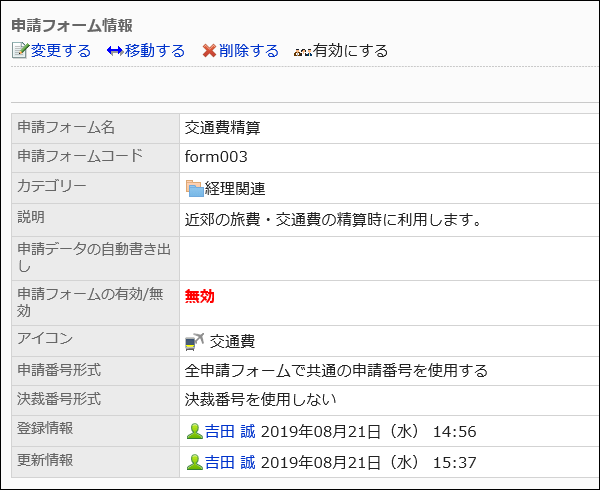Click the 交通費 icon name text
Image resolution: width=600 pixels, height=490 pixels.
(232, 342)
